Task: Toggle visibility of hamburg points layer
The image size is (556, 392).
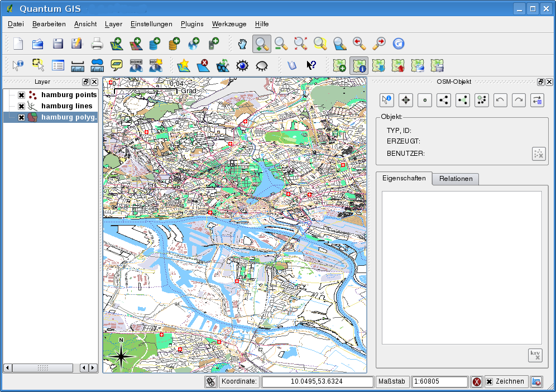Action: coord(21,95)
